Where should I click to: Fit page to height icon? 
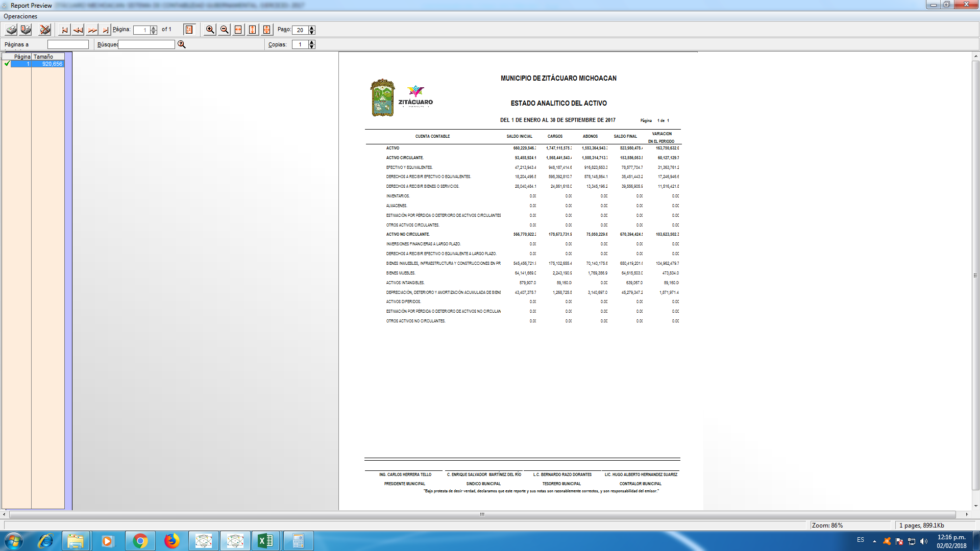point(253,30)
